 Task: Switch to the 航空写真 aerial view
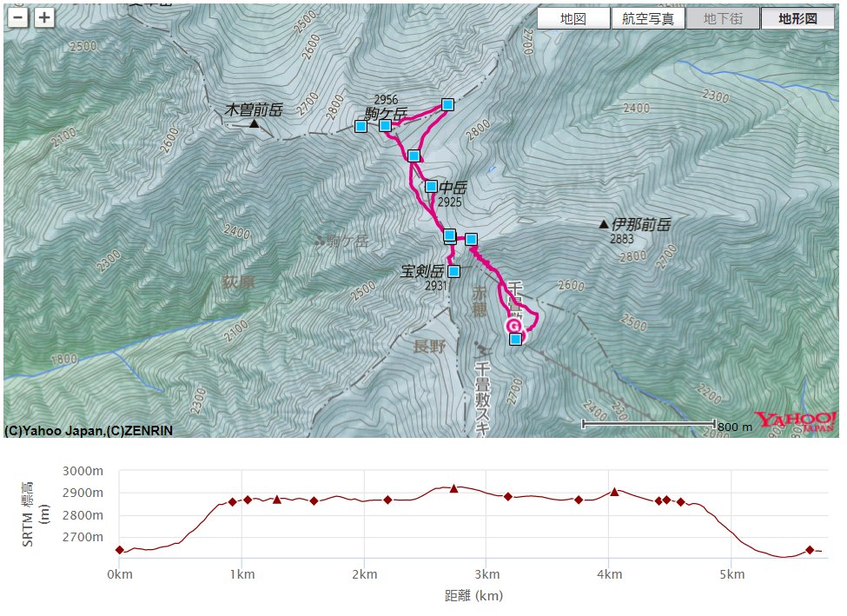click(x=647, y=18)
